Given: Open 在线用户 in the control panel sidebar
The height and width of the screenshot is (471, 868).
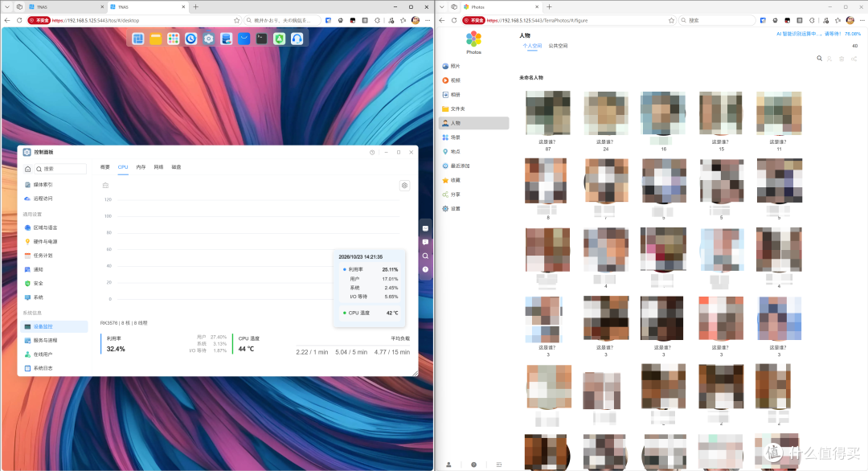Looking at the screenshot, I should click(55, 354).
